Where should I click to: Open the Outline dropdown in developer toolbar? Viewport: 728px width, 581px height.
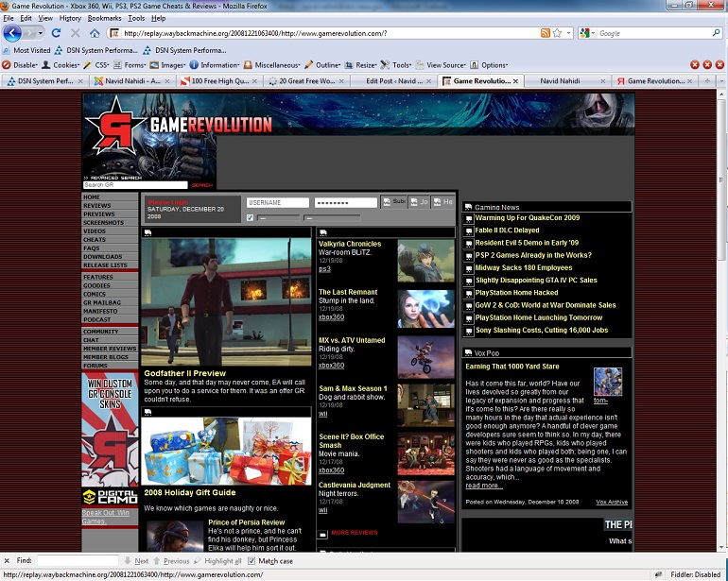(322, 65)
